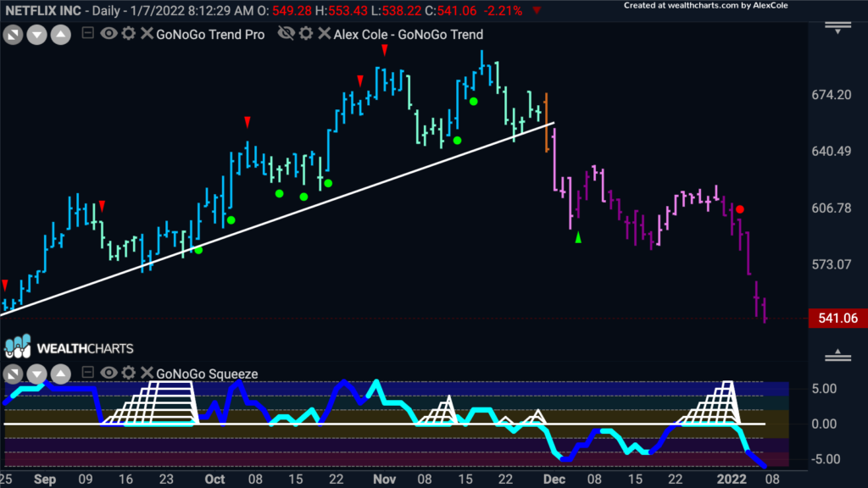Click the GoNoGo Trend Pro label
Image resolution: width=868 pixels, height=488 pixels.
pos(210,34)
